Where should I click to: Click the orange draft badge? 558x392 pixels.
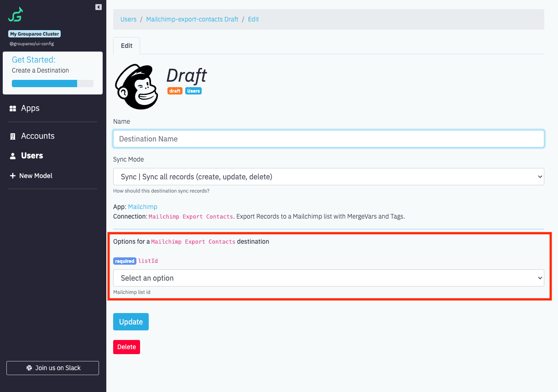175,91
